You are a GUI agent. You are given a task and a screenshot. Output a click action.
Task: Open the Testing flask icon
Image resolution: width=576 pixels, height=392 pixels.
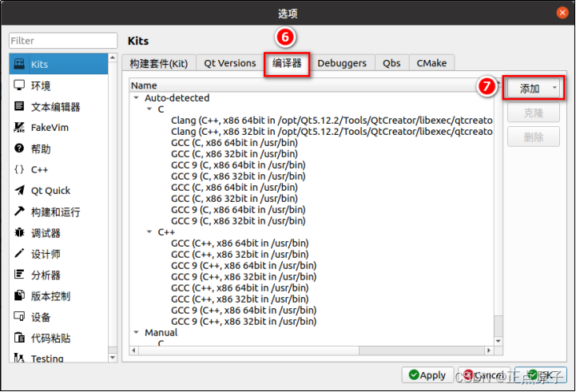pyautogui.click(x=19, y=358)
